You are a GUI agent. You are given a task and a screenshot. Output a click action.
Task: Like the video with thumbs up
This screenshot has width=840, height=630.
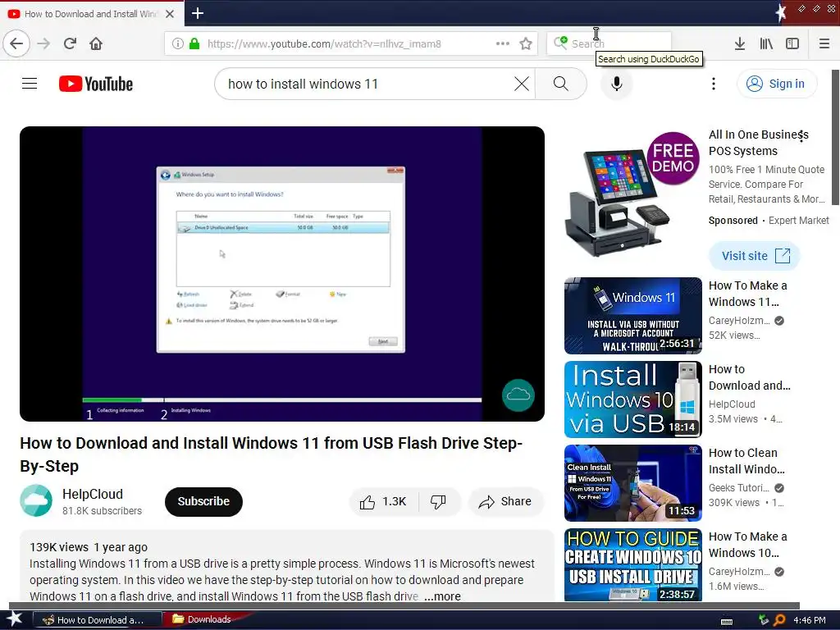(383, 501)
